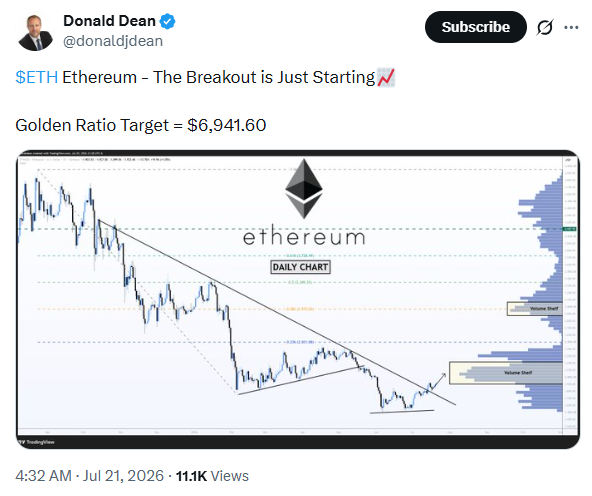Viewport: 592px width, 496px height.
Task: Click the ethereum wordmark in chart
Action: (304, 237)
